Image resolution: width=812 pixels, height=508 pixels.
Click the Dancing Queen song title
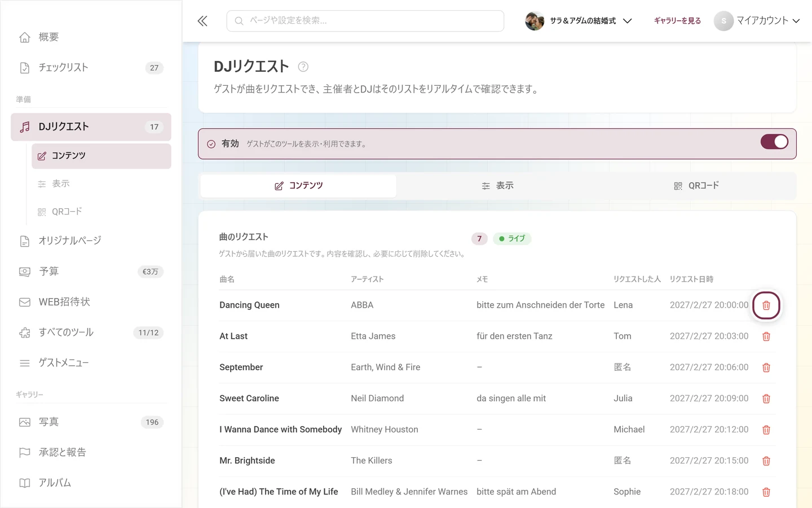(x=249, y=305)
